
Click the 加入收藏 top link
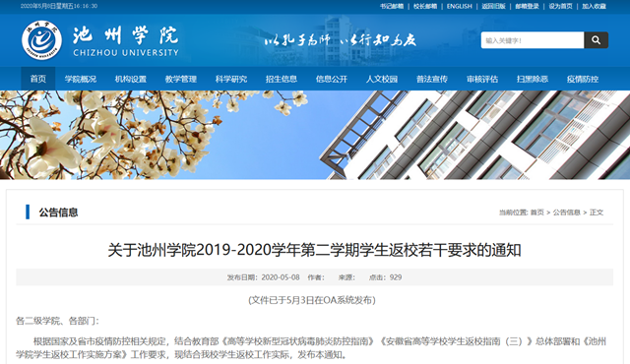[x=594, y=6]
